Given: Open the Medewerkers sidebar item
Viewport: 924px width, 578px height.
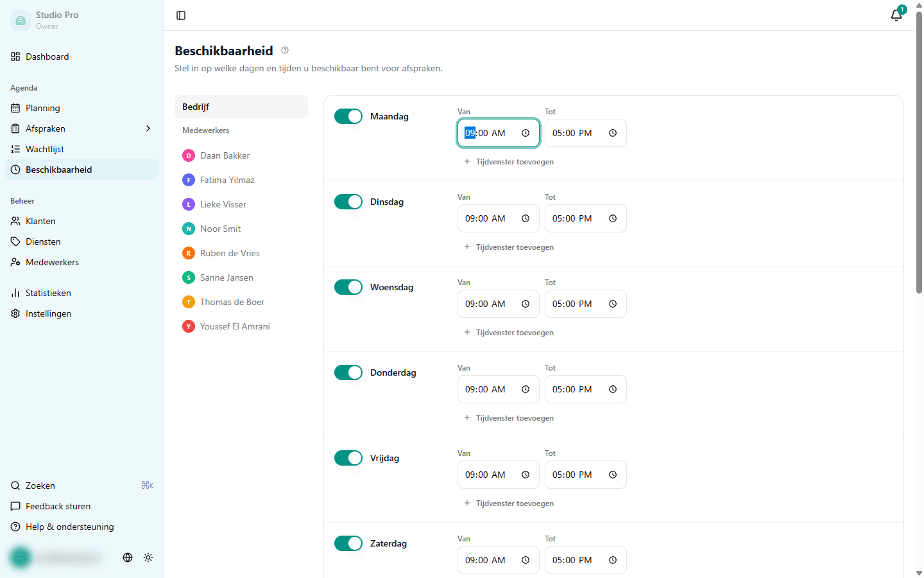Looking at the screenshot, I should pos(81,262).
